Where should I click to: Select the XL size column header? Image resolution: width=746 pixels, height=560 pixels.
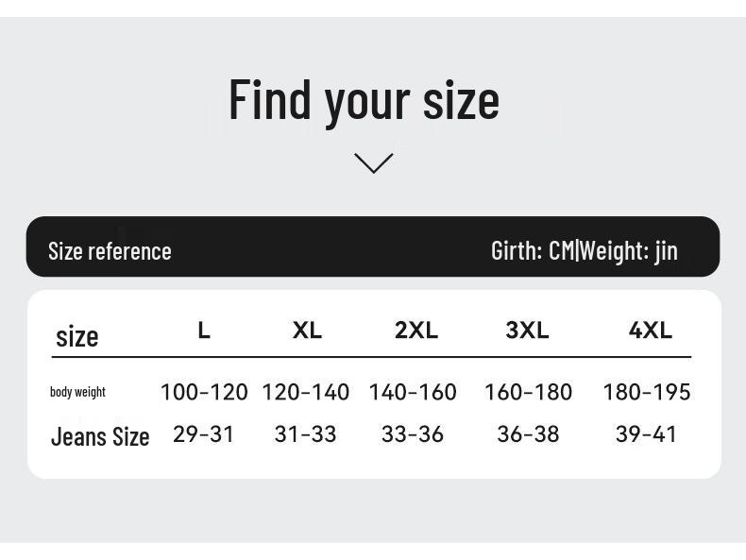tap(307, 331)
